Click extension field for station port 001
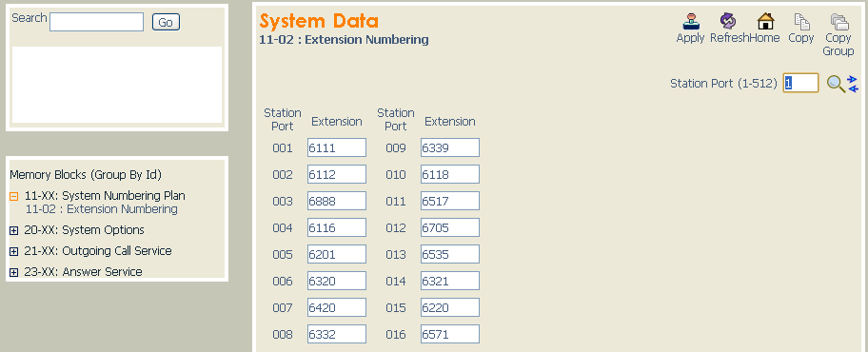The width and height of the screenshot is (868, 352). pyautogui.click(x=337, y=147)
